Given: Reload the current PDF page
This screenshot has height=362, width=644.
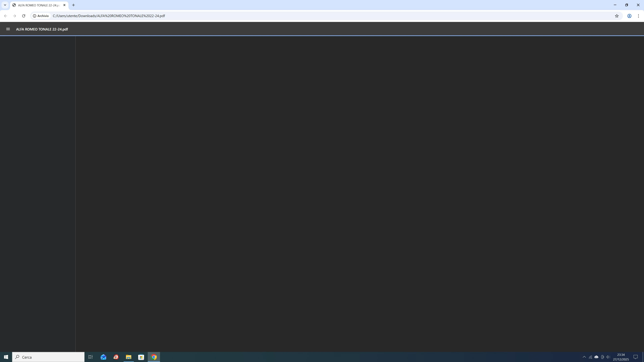Looking at the screenshot, I should pos(23,16).
